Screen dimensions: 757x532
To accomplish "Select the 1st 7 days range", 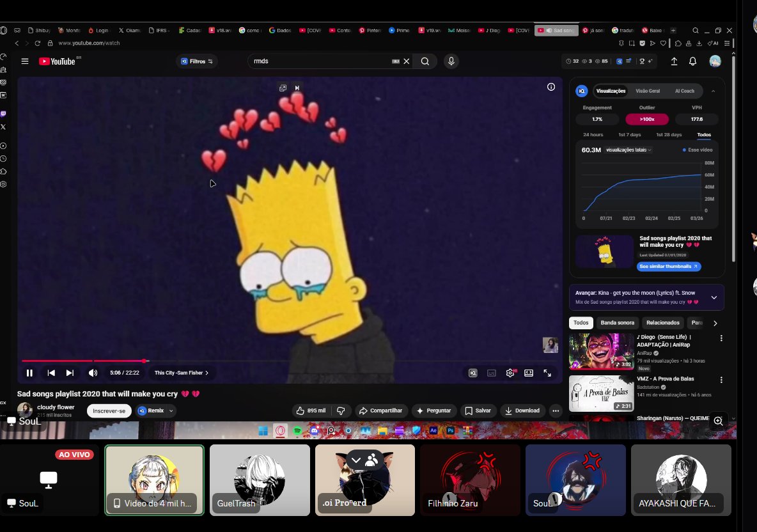I will pos(630,135).
